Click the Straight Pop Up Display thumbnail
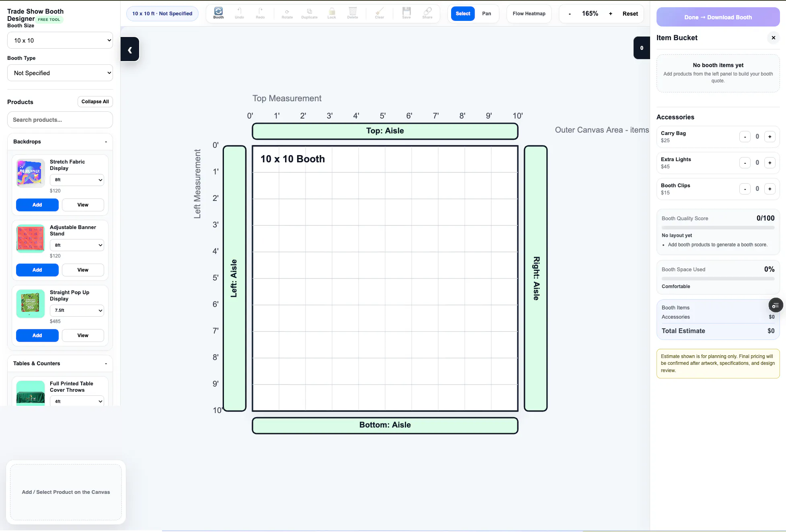 click(31, 303)
